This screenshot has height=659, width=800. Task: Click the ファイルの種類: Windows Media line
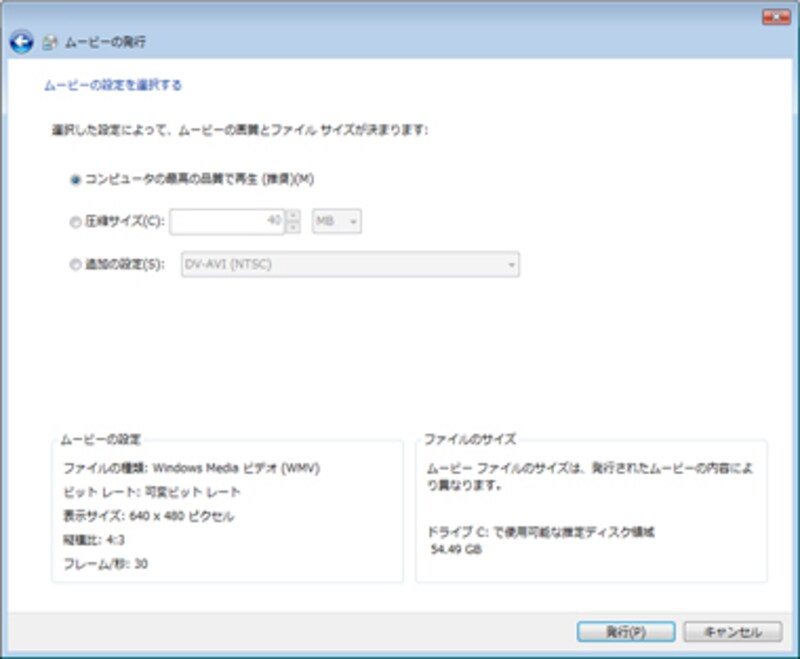(191, 468)
